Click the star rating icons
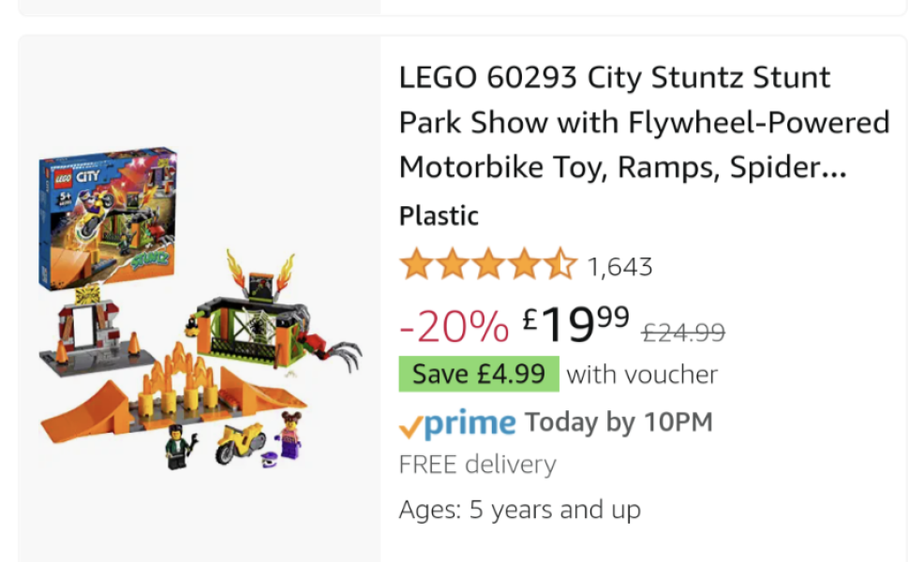Image resolution: width=924 pixels, height=562 pixels. click(x=488, y=266)
